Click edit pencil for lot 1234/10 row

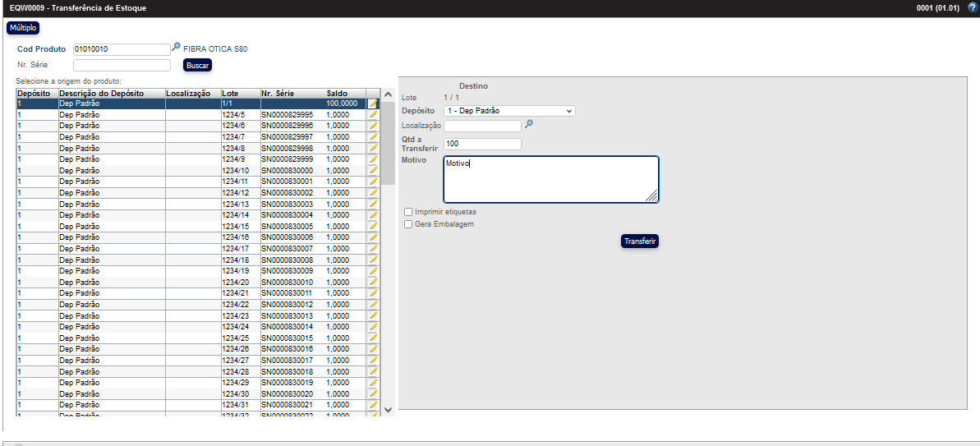click(373, 171)
